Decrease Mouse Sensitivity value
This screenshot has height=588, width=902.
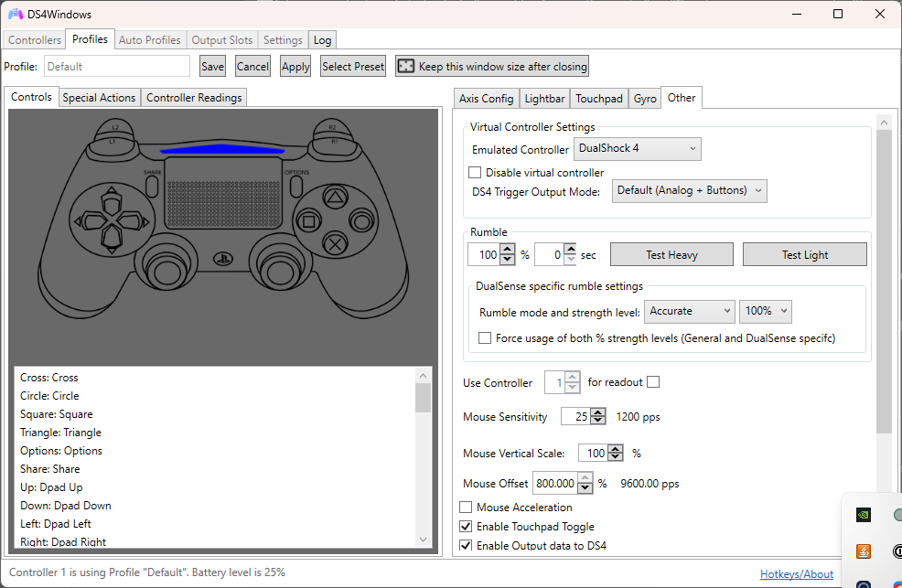click(x=598, y=421)
